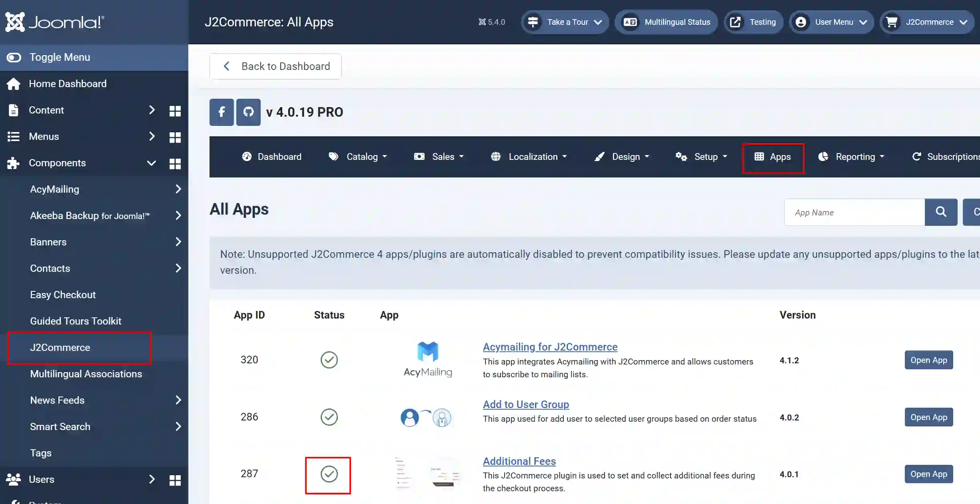Select J2Commerce in Components list

pyautogui.click(x=60, y=347)
